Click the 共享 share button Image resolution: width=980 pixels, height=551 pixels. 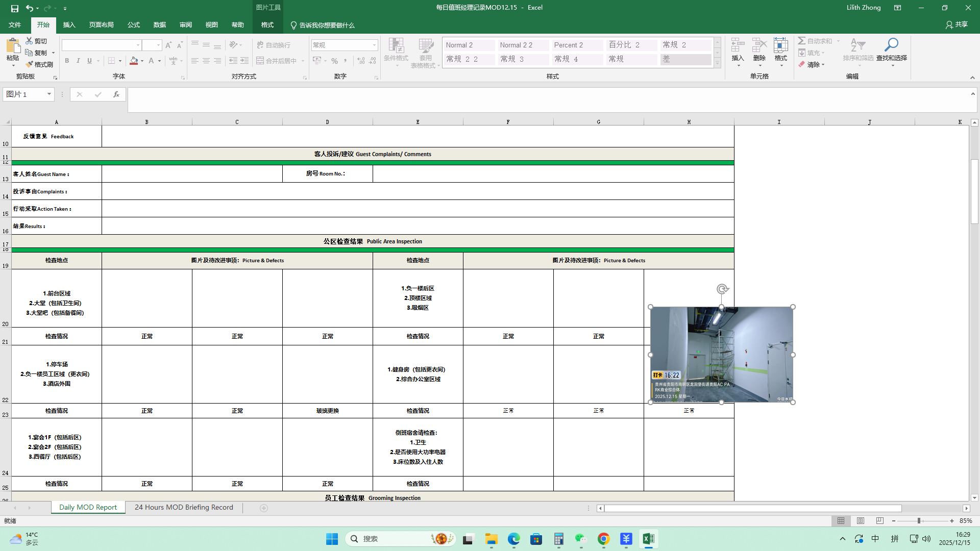point(957,24)
